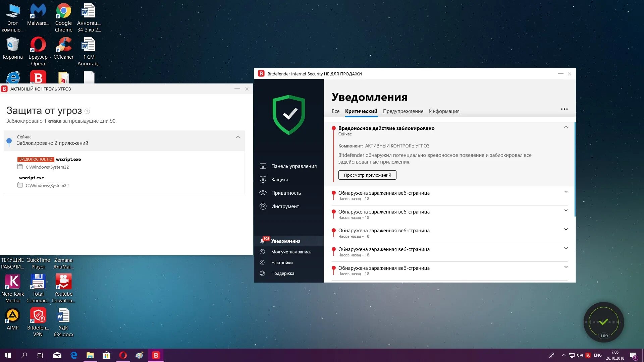Click the ВРЕДОНОСНОЕ ПО badge
Screen dimensions: 644x362
tap(36, 160)
